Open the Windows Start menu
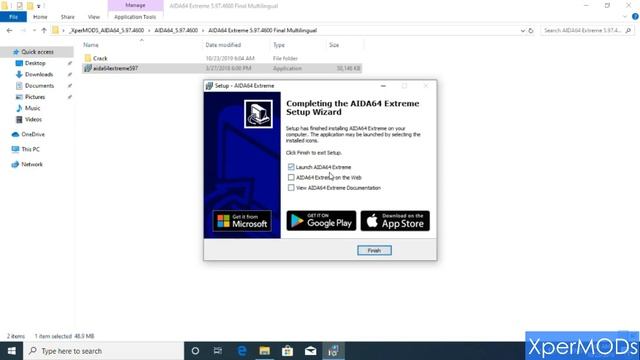The height and width of the screenshot is (360, 640). tap(11, 351)
